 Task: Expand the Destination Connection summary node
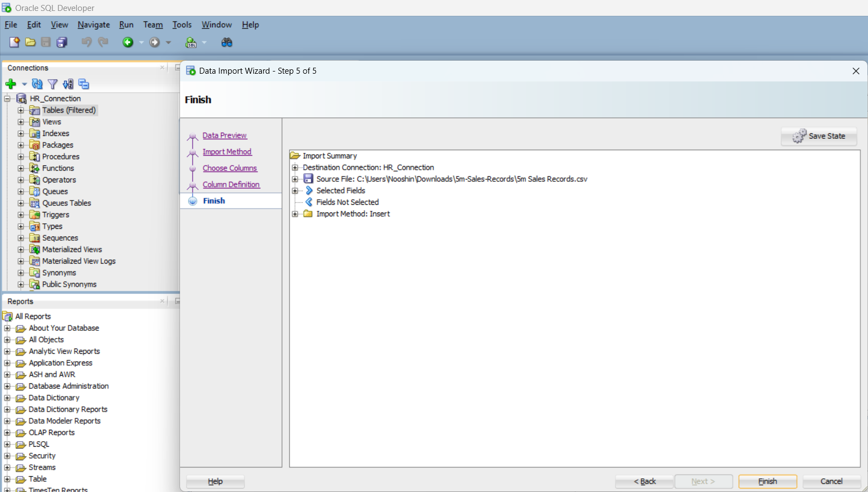tap(295, 168)
